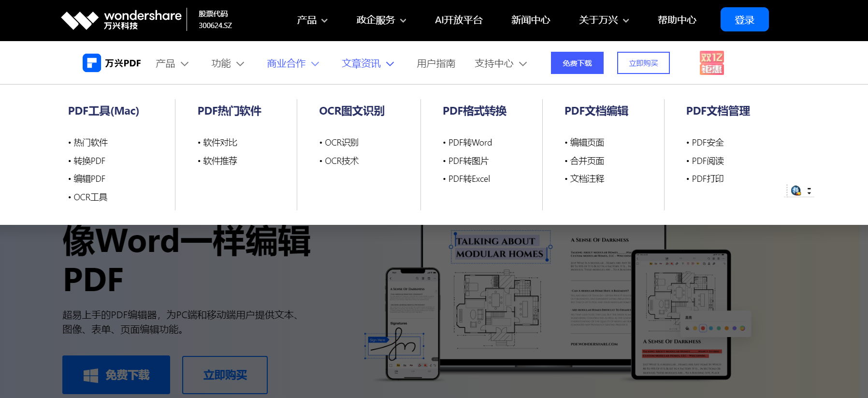Open the OCR识别 link

tap(341, 143)
